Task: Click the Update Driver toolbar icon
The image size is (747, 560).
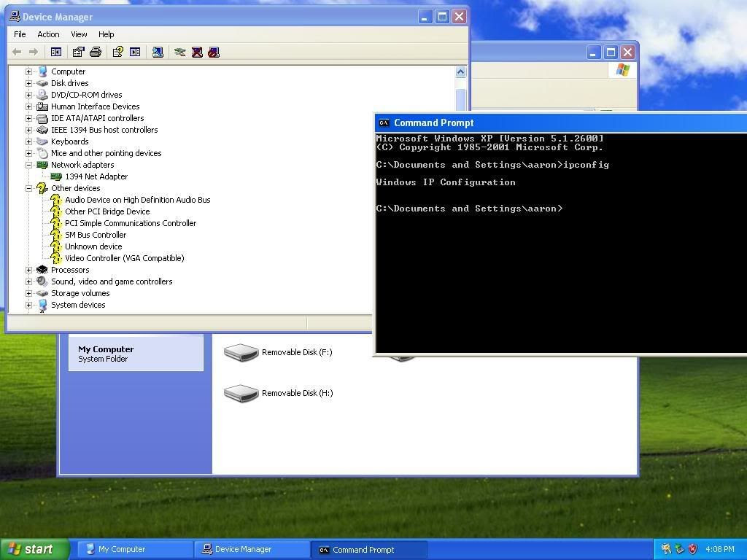Action: point(179,52)
